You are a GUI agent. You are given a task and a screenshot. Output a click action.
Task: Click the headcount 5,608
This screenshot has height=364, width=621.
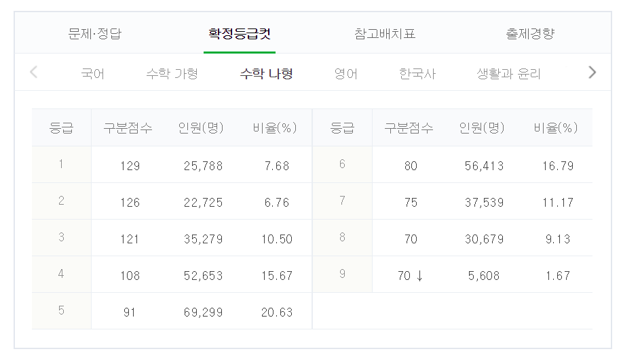[x=484, y=276]
